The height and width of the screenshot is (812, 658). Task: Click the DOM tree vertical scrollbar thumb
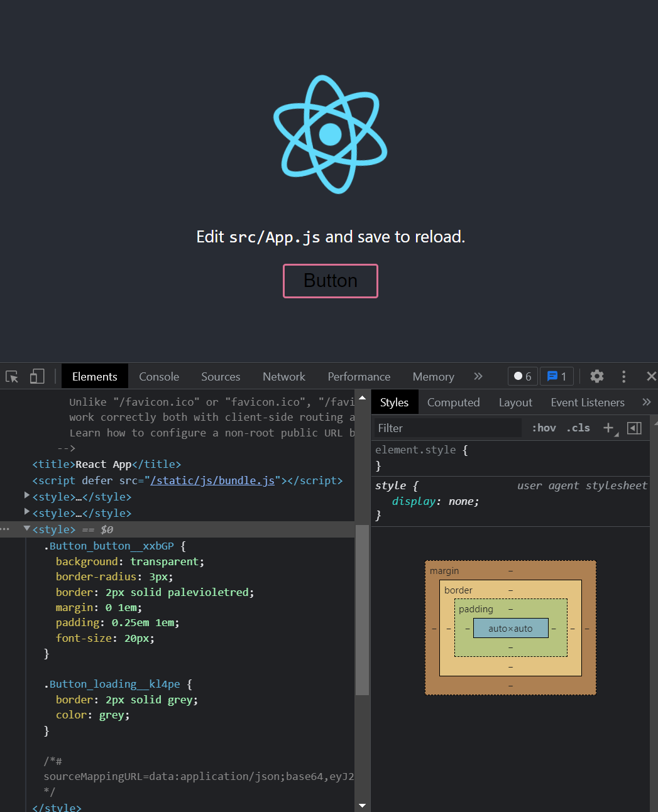362,610
